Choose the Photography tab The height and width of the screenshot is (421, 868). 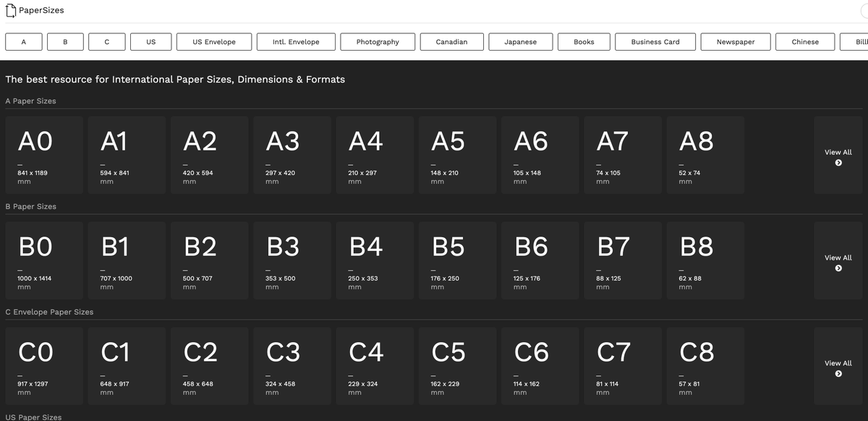pos(378,42)
